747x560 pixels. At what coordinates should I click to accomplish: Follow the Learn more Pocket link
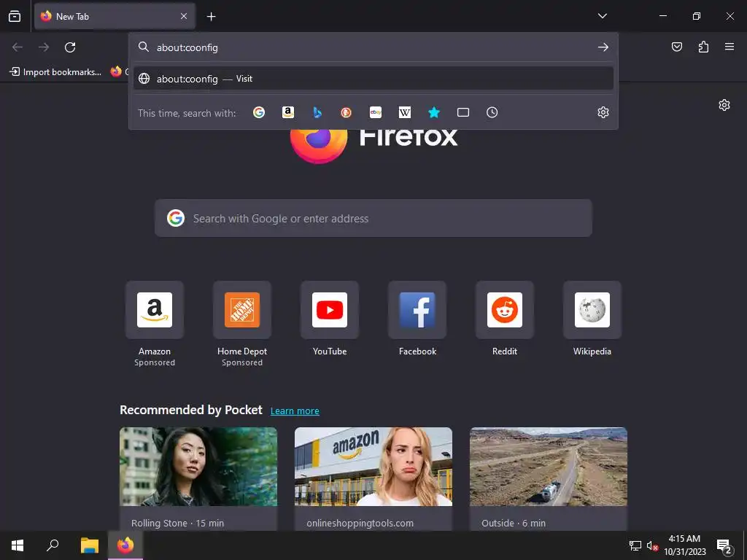click(295, 411)
